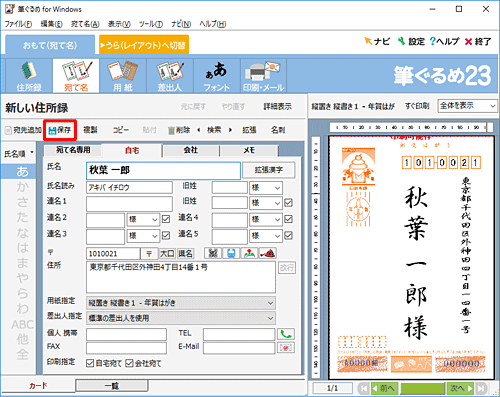This screenshot has width=500, height=397.
Task: Open the 連名3 honorific 様 dropdown
Action: click(x=143, y=236)
